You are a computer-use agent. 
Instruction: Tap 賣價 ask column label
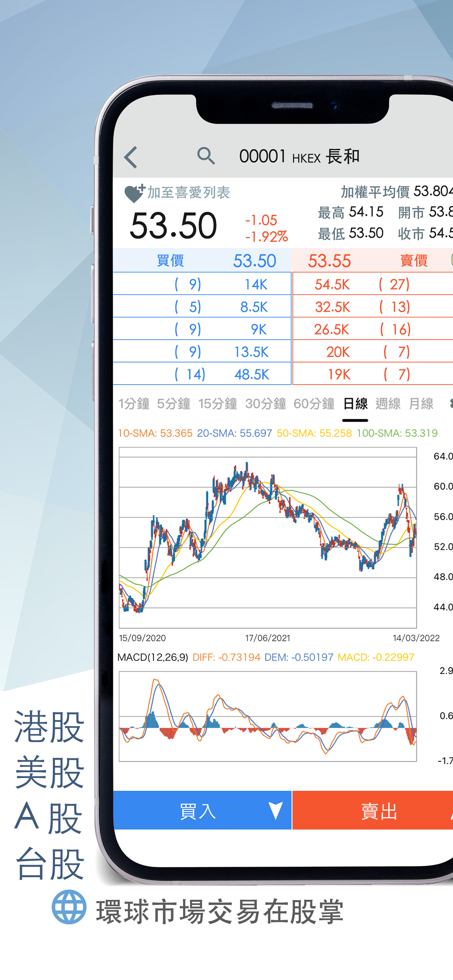414,261
